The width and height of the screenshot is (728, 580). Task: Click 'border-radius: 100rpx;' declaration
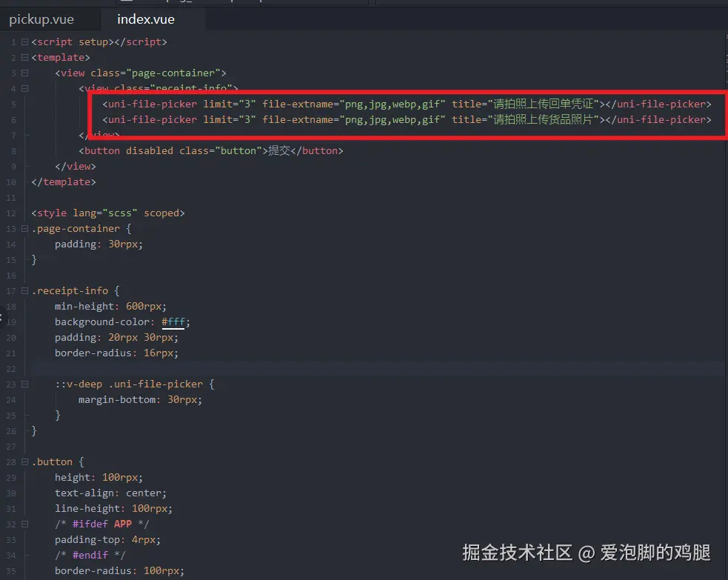coord(119,570)
